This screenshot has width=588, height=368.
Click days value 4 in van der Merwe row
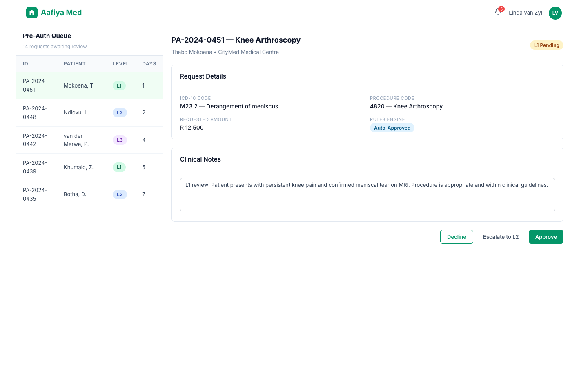click(144, 140)
